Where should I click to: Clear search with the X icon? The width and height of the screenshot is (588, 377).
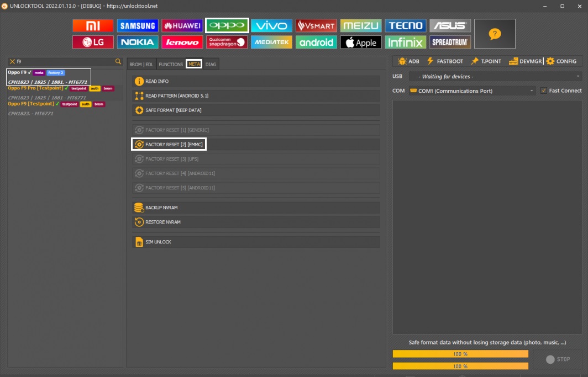click(x=12, y=61)
